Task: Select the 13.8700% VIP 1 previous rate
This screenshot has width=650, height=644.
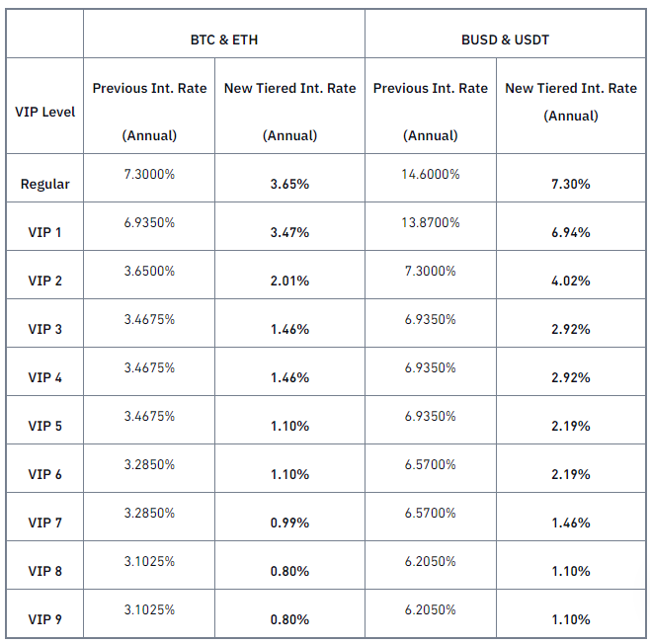Action: pyautogui.click(x=431, y=222)
